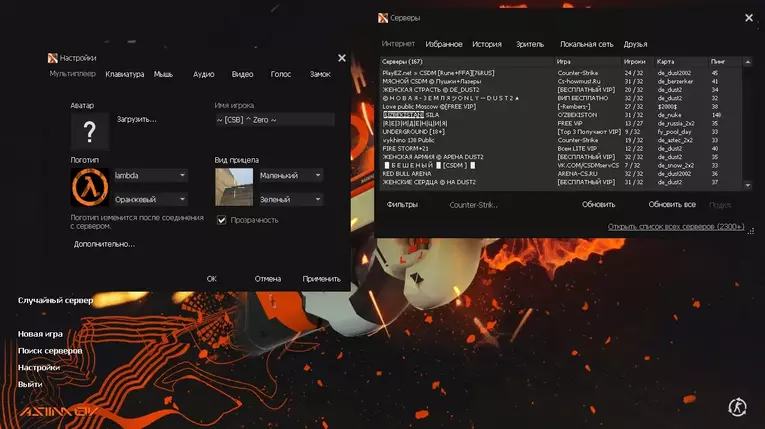
Task: Click the server list scroll-down arrow
Action: tap(747, 185)
